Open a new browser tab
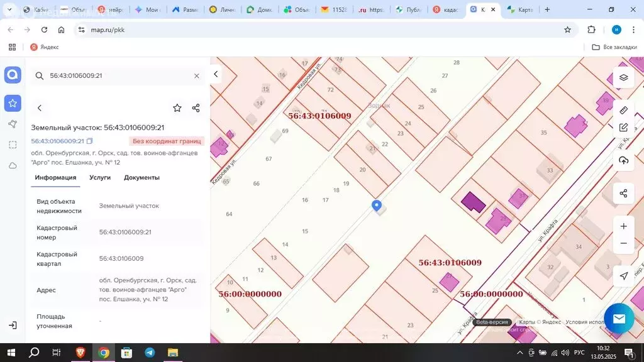 (x=547, y=9)
